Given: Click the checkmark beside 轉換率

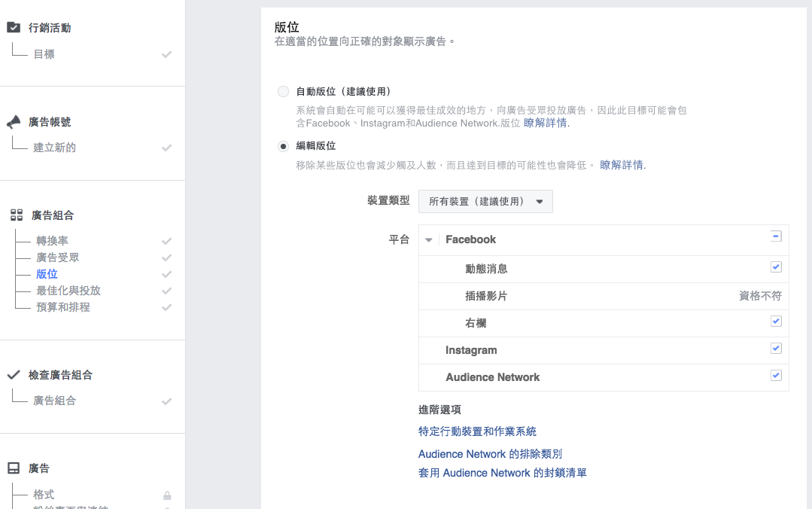Looking at the screenshot, I should point(166,241).
